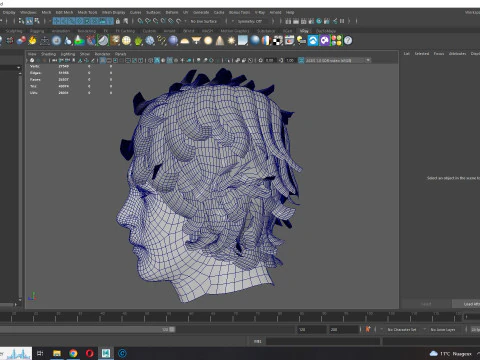Screen dimensions: 480x360
Task: Switch to the Substance shelf tab
Action: [266, 31]
